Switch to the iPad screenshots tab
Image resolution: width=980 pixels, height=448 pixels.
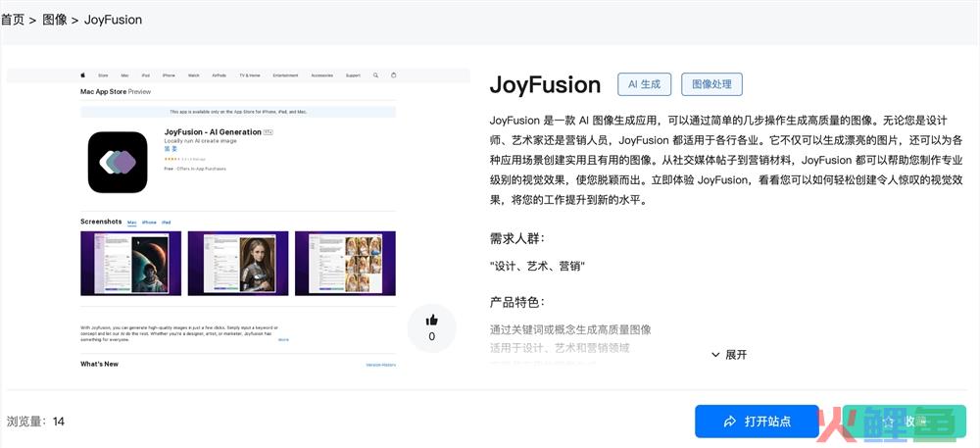pos(166,223)
